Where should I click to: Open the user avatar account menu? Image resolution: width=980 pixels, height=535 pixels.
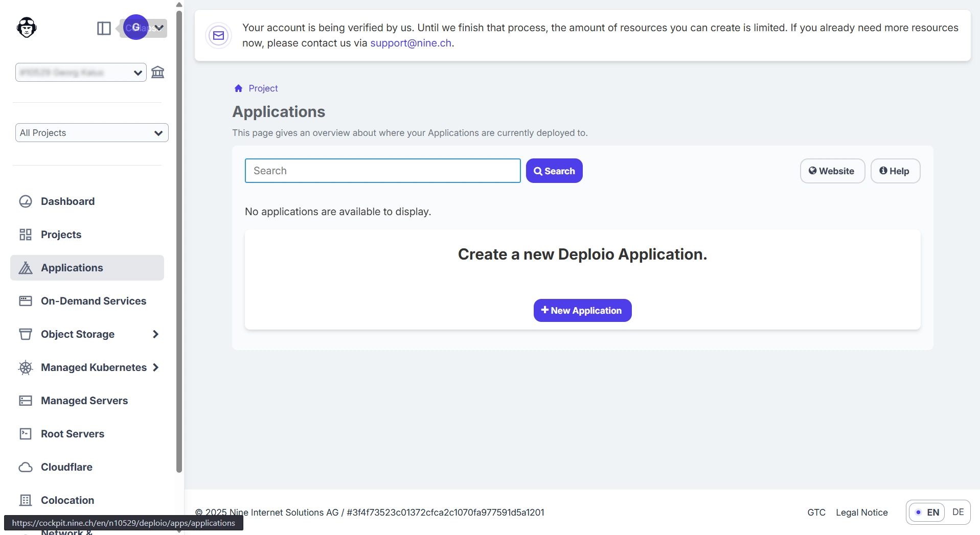pyautogui.click(x=136, y=28)
